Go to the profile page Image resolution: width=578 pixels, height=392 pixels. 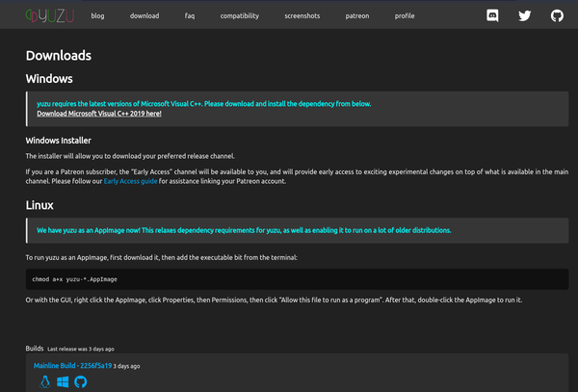point(405,16)
